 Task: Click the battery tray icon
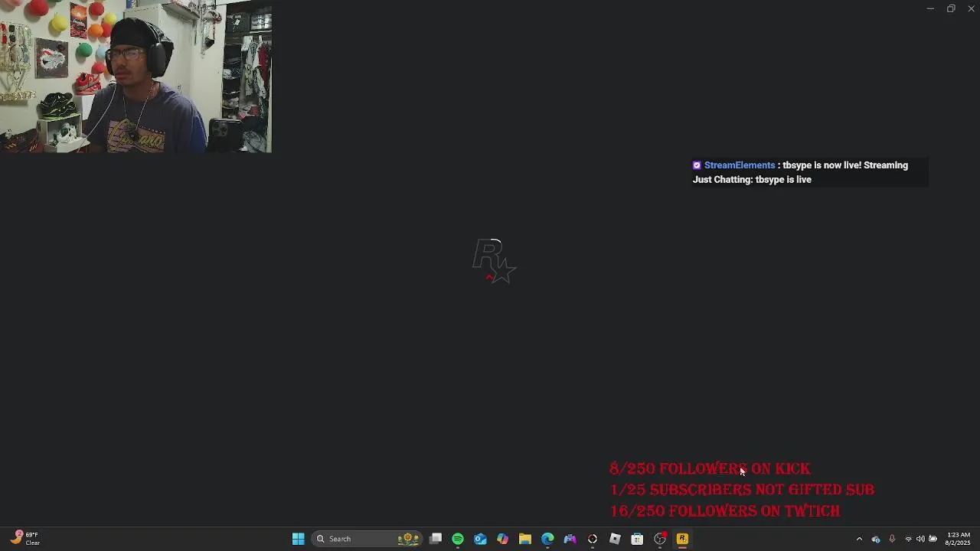(x=933, y=539)
